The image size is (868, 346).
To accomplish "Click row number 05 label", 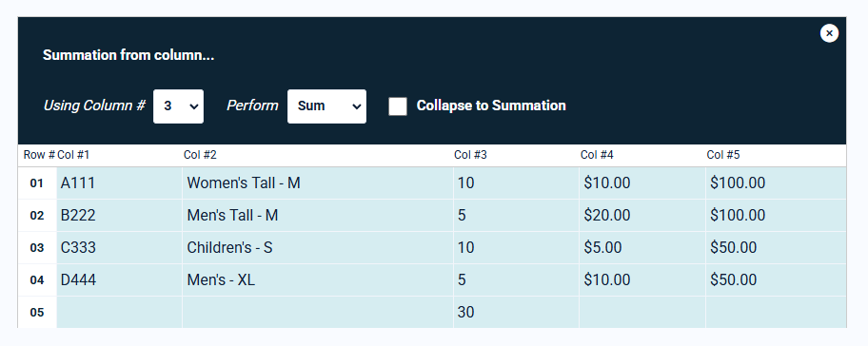I will tap(36, 313).
